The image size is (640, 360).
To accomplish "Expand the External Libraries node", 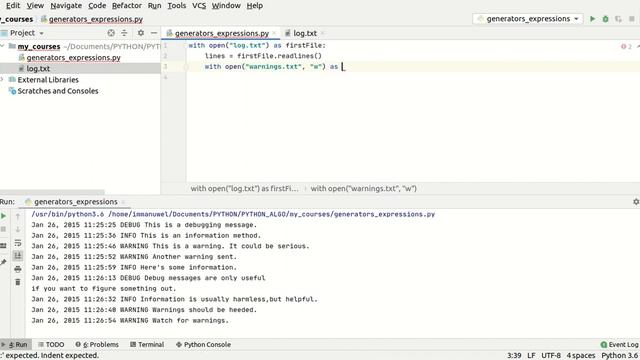I will coord(2,80).
